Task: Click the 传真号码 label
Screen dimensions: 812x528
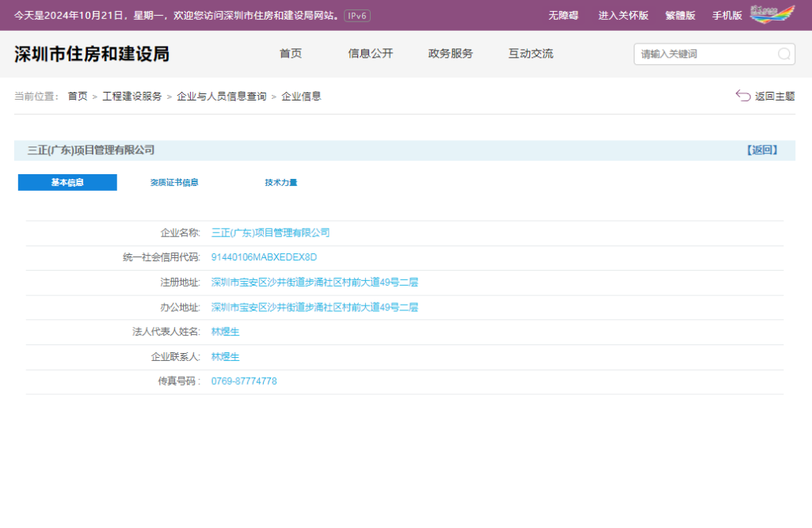Action: point(179,382)
